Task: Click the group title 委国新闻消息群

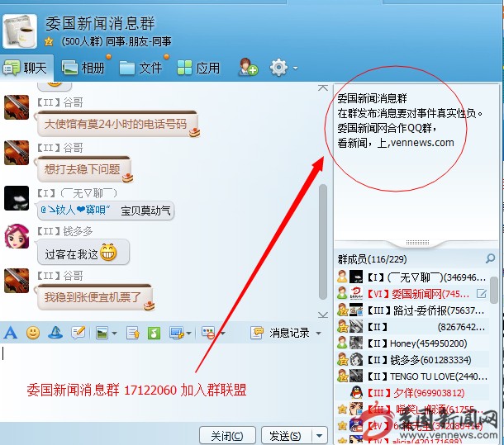Action: click(100, 24)
